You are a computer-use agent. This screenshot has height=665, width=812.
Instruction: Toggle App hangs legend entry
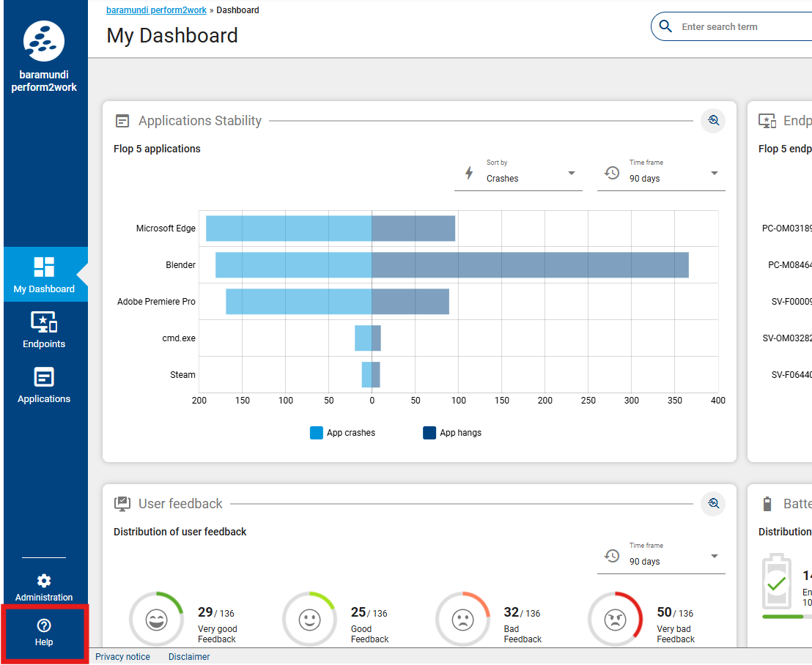[452, 433]
